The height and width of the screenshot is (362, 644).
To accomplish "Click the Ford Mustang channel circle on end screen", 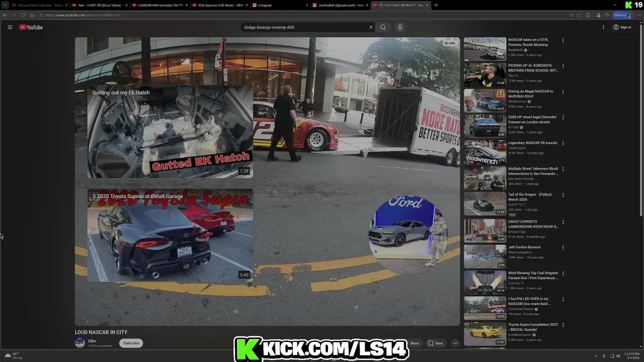I will [408, 234].
